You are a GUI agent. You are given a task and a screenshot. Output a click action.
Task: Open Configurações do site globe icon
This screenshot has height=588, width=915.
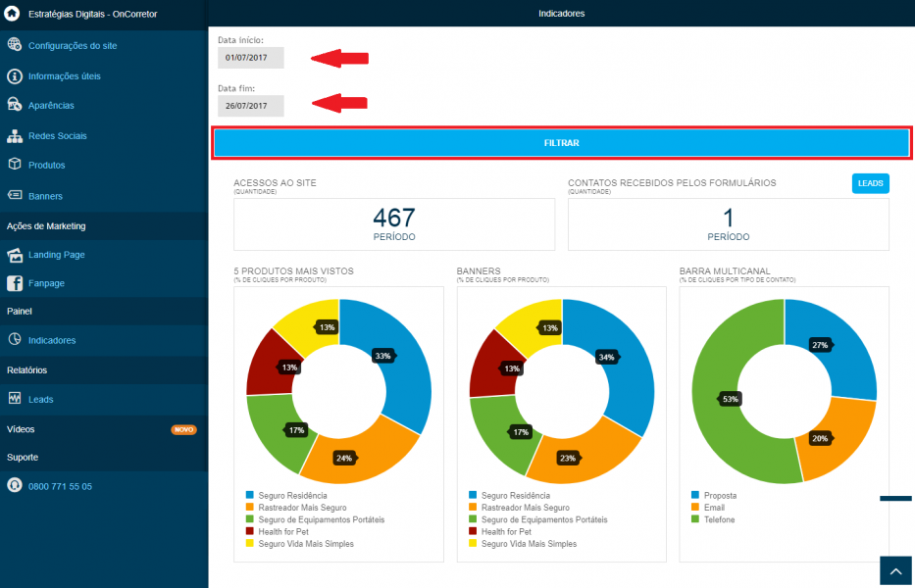point(15,44)
